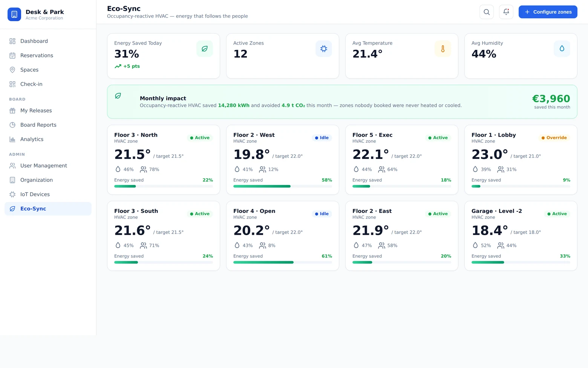Click the thermometer icon on Avg Temperature card
The width and height of the screenshot is (588, 368).
pyautogui.click(x=443, y=49)
